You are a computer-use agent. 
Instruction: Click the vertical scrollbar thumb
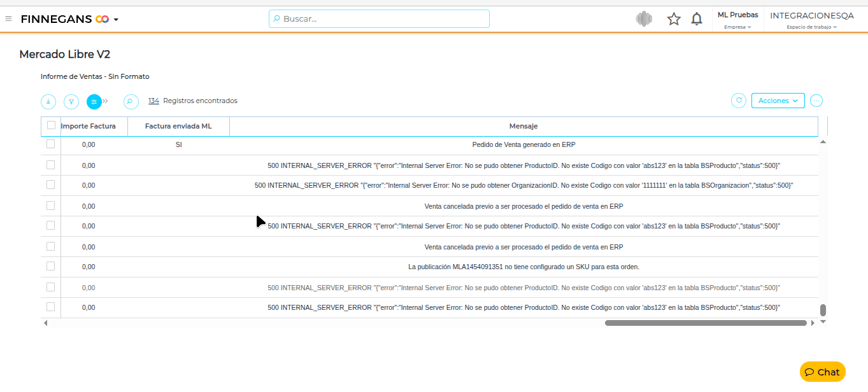coord(823,310)
